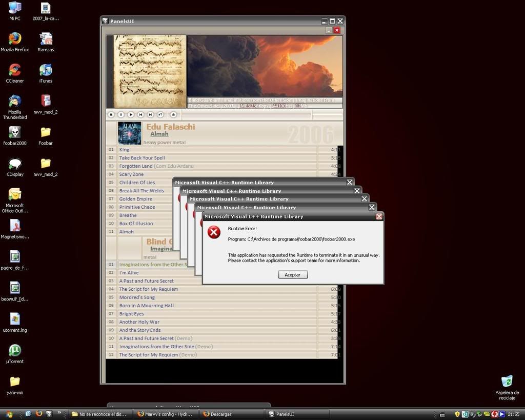
Task: Click the taskbar clock showing 21:55
Action: 514,414
